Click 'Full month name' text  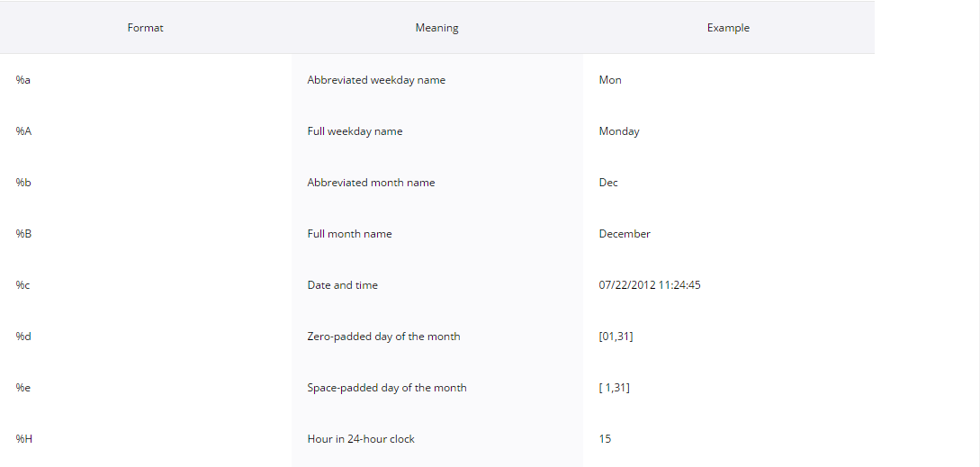(x=349, y=234)
